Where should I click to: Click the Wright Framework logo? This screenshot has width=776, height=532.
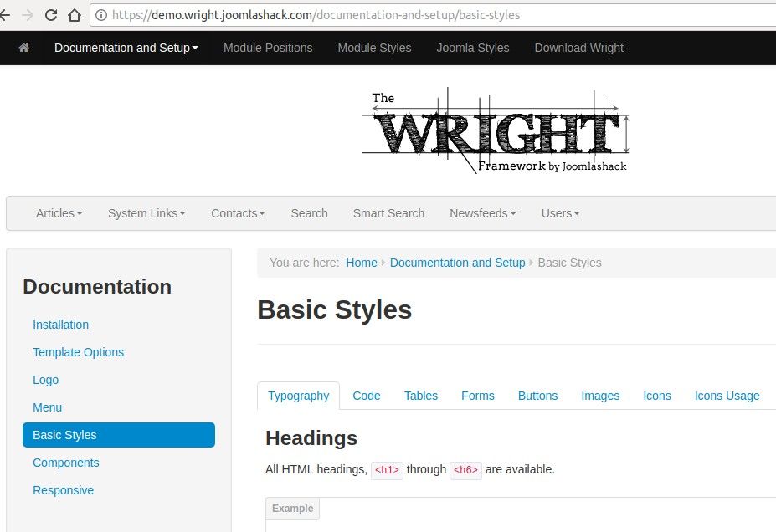click(495, 130)
